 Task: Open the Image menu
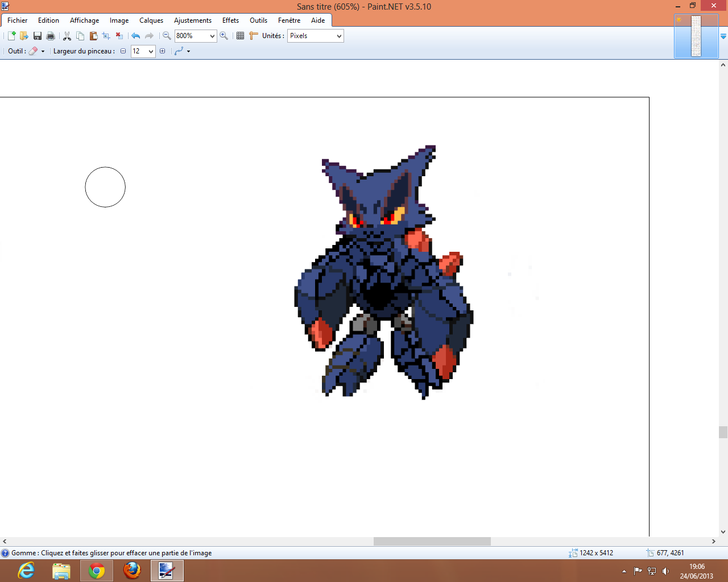pos(119,20)
